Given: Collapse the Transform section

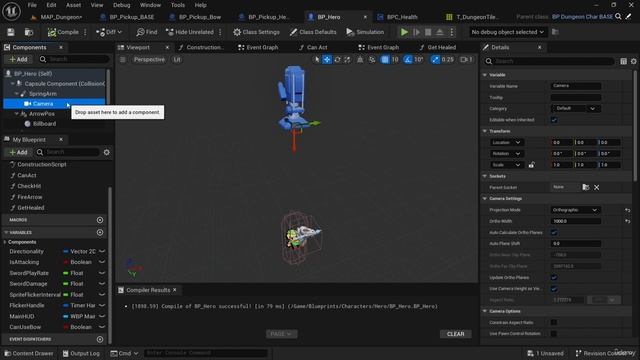Looking at the screenshot, I should click(485, 131).
